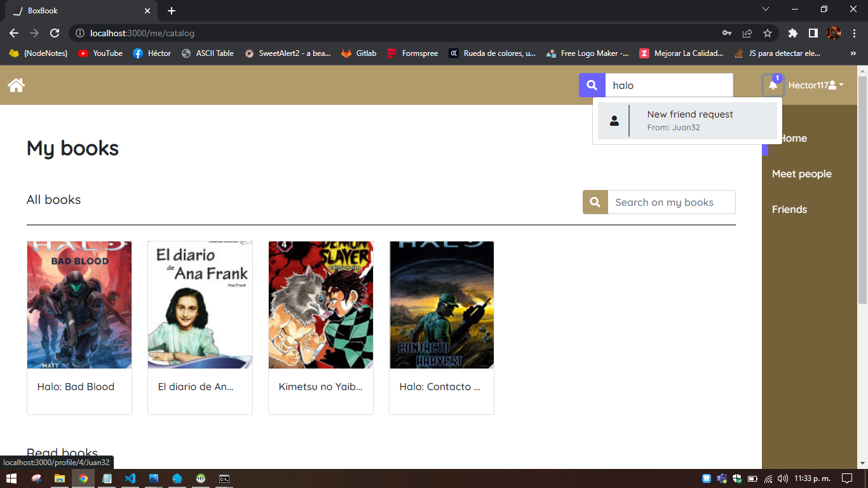Image resolution: width=868 pixels, height=488 pixels.
Task: Open the notification bell
Action: (773, 85)
